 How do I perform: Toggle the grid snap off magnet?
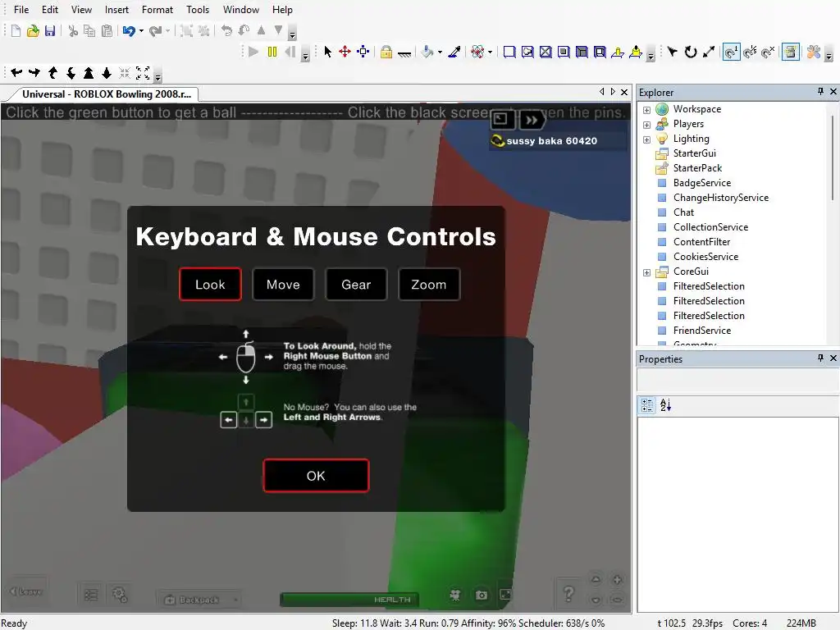768,52
